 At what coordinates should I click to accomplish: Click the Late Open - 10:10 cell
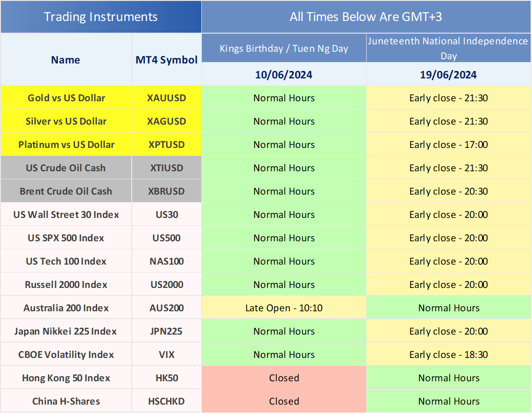pos(284,308)
